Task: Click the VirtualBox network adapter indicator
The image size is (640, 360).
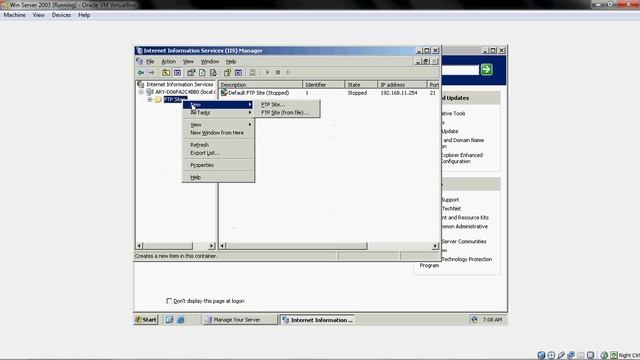Action: (571, 355)
